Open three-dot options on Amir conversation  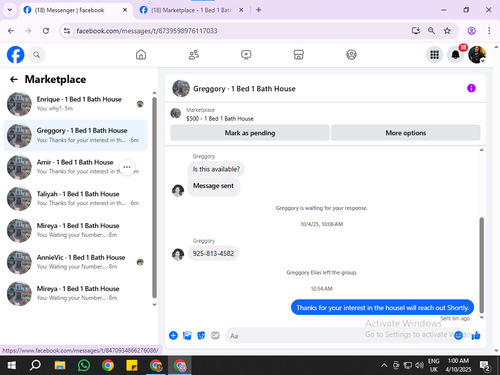click(x=127, y=167)
